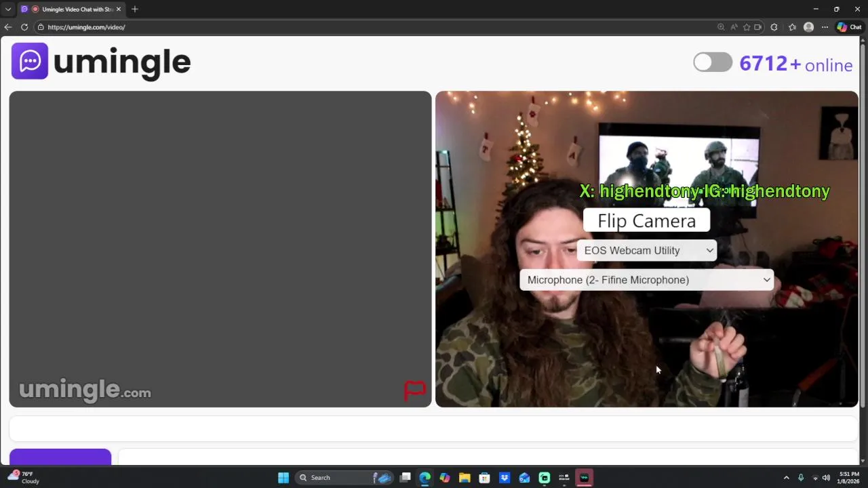Click the stranger video placeholder panel
868x488 pixels.
pos(220,249)
